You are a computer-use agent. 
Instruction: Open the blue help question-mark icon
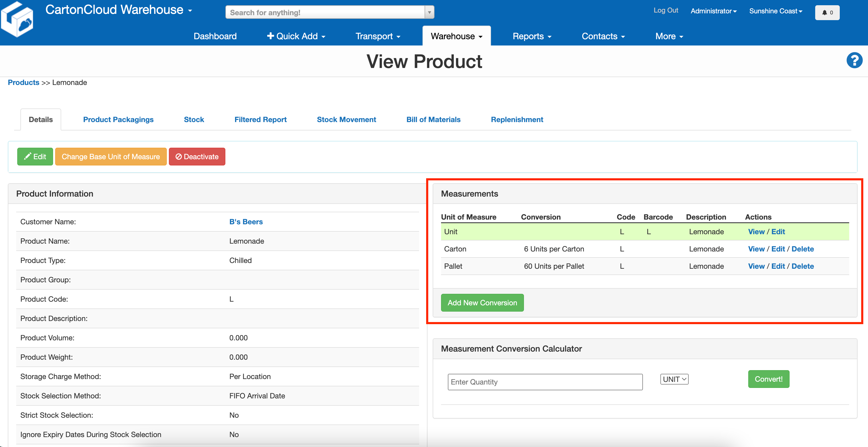tap(854, 61)
